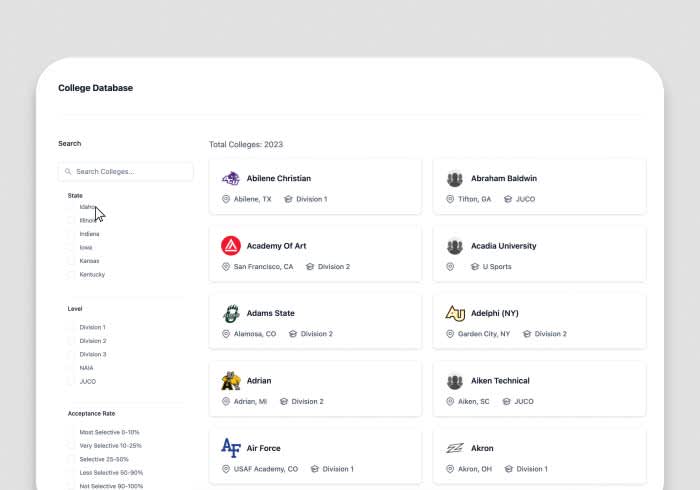Click location pin beside Alamosa, CO
Viewport: 700px width, 490px height.
coord(226,334)
